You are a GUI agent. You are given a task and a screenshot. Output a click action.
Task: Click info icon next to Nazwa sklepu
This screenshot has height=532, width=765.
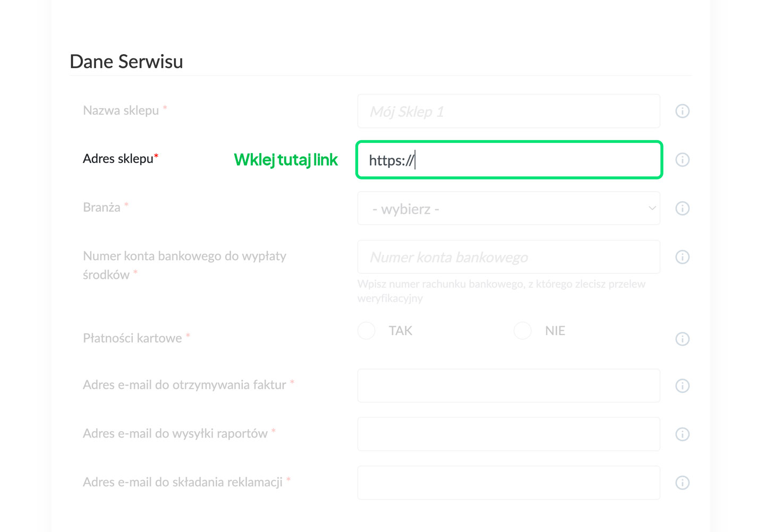point(682,111)
